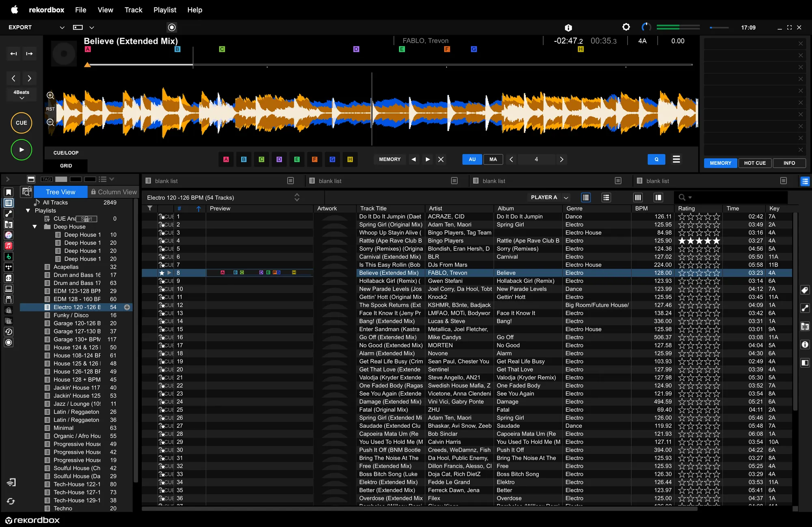
Task: Enable AU auto beat loop mode
Action: click(472, 159)
